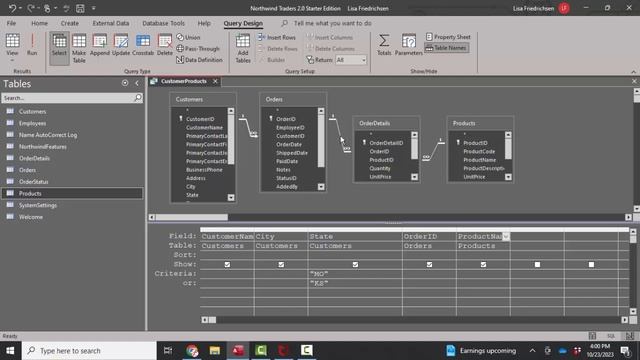The height and width of the screenshot is (360, 640).
Task: Choose the Append query type
Action: 100,45
